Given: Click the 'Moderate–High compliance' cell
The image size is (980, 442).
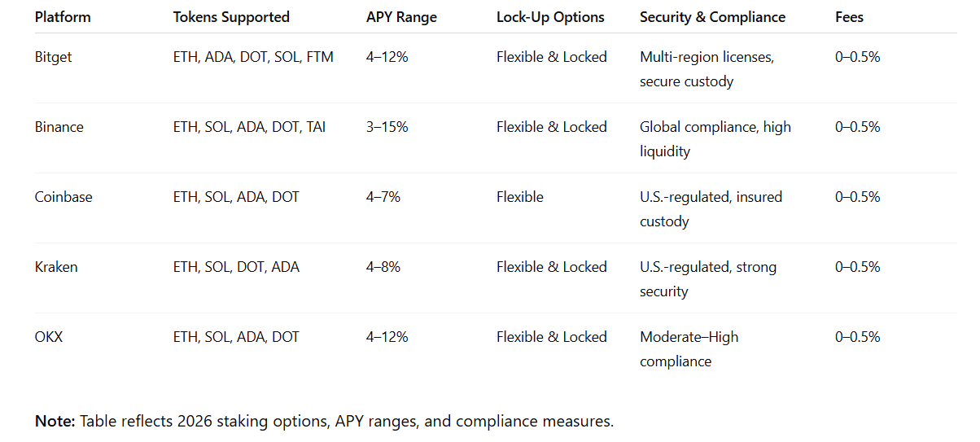Looking at the screenshot, I should pyautogui.click(x=689, y=349).
